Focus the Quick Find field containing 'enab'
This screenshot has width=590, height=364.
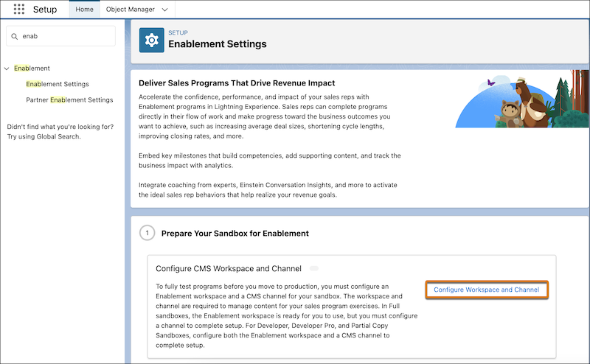(61, 36)
